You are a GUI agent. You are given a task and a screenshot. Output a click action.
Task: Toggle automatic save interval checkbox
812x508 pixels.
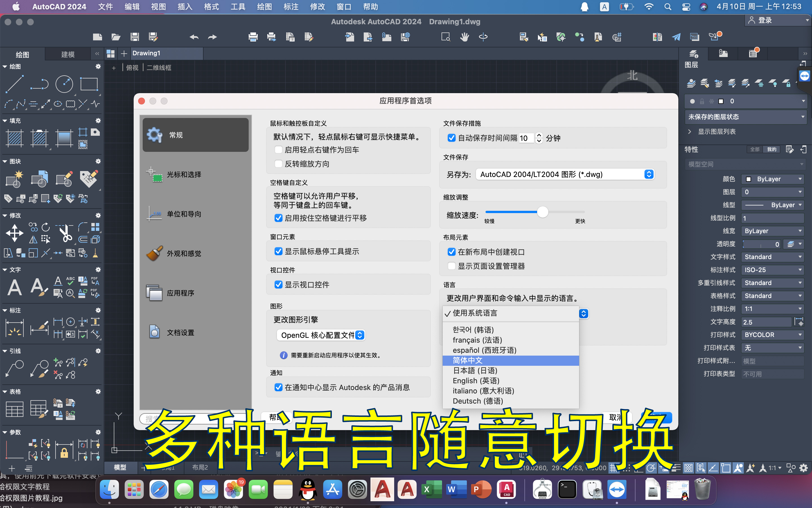point(452,138)
